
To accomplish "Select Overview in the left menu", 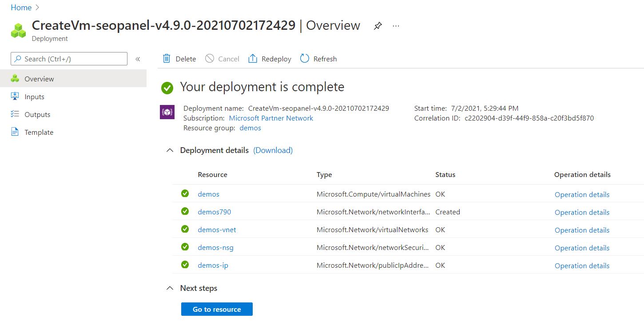I will 39,79.
